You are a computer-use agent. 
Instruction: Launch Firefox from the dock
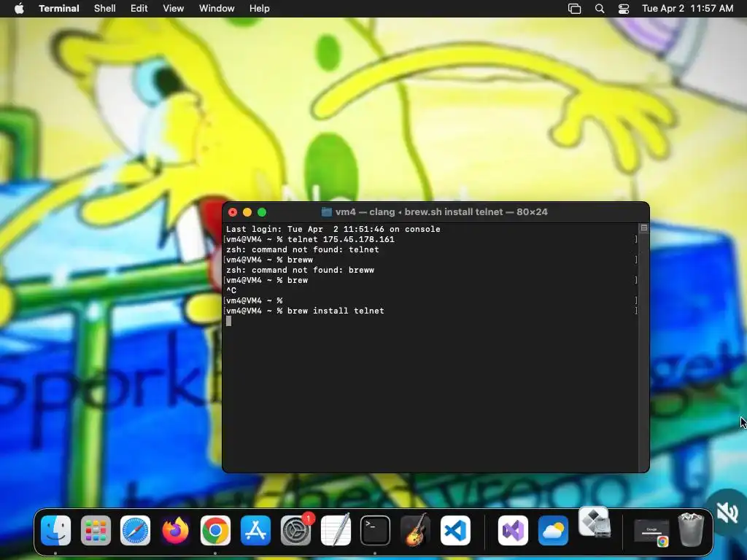175,530
